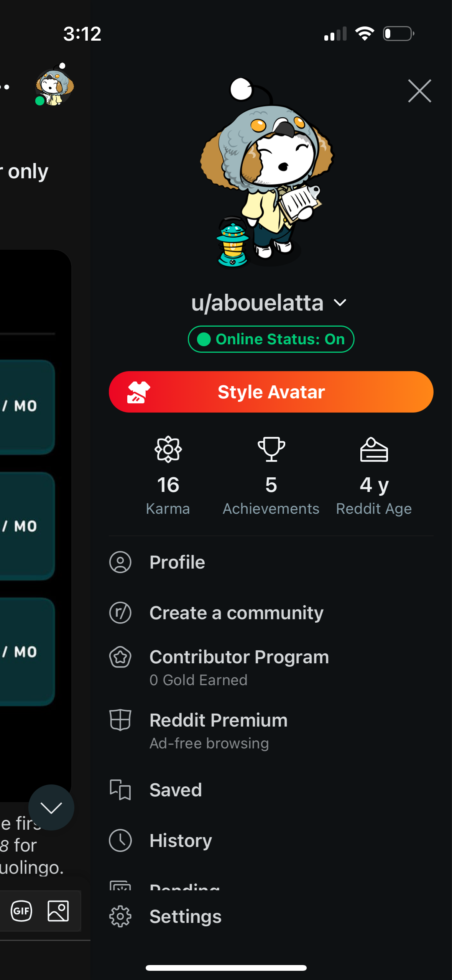Tap the Reddit Age cake icon
452x980 pixels.
click(374, 449)
